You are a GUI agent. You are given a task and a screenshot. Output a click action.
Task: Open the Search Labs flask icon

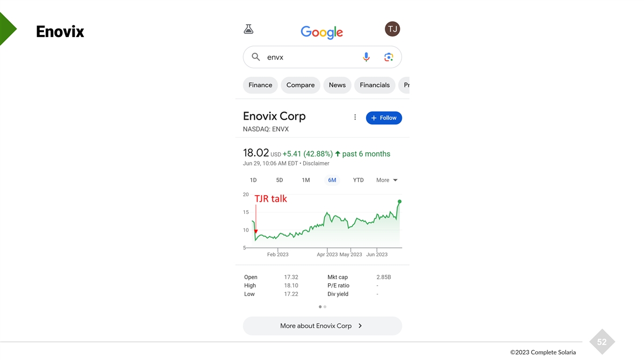click(x=248, y=29)
